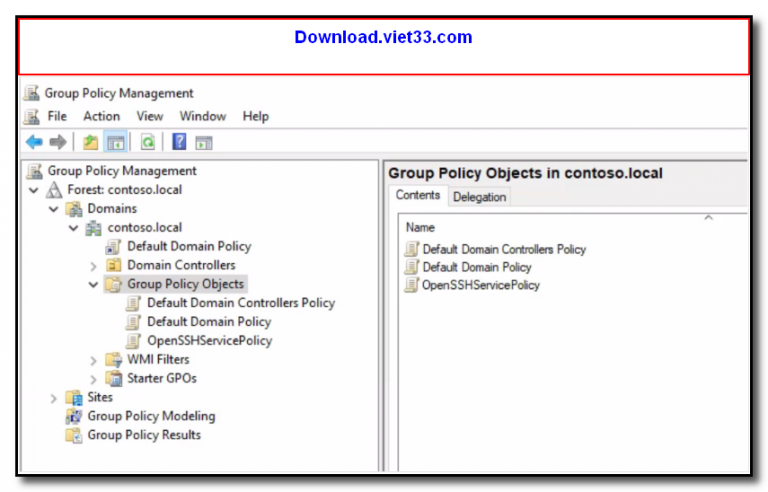Switch to the Delegation tab

[479, 197]
